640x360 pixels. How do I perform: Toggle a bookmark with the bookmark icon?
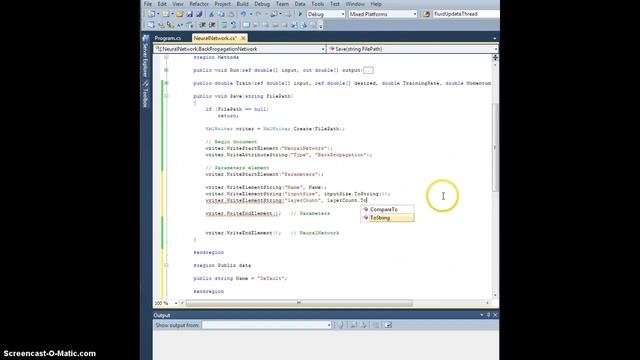246,25
